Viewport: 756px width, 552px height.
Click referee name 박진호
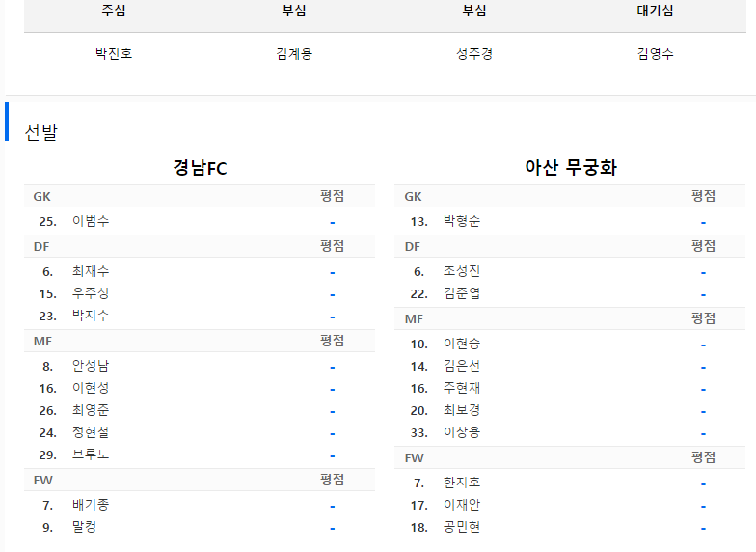coord(114,53)
